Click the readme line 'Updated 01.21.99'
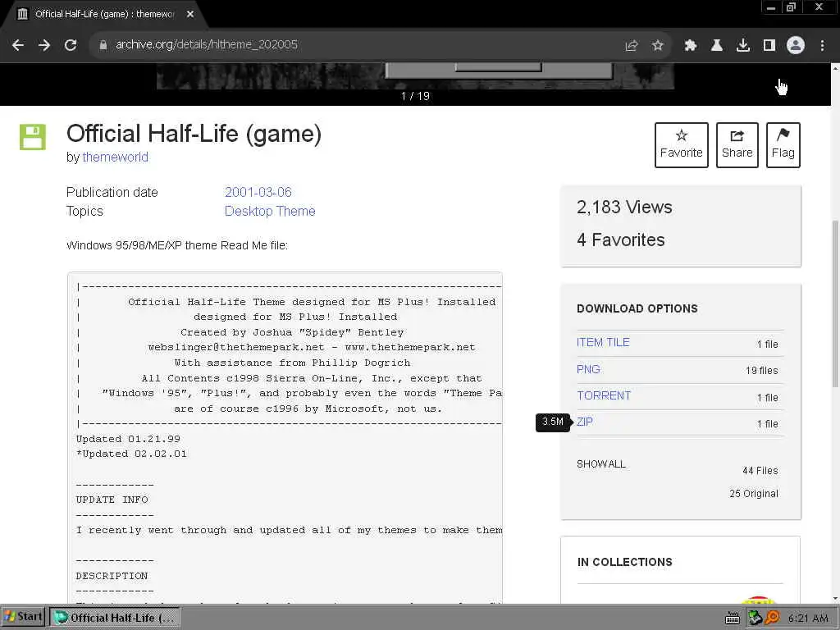This screenshot has width=840, height=630. [128, 439]
